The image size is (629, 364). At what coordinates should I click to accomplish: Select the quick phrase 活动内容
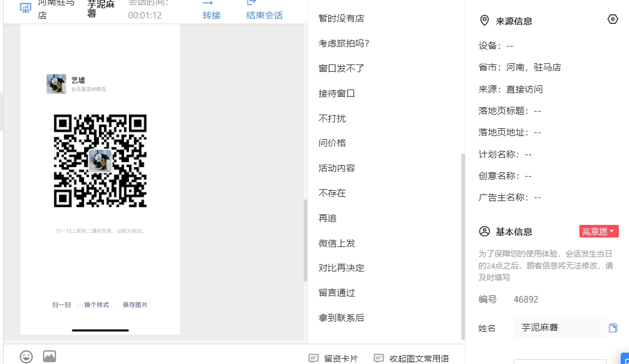337,168
